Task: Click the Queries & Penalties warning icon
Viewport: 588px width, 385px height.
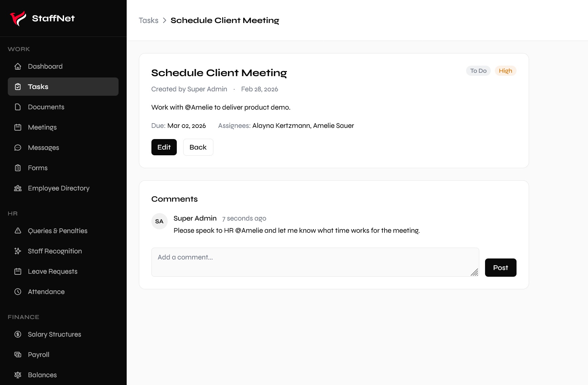Action: click(x=18, y=231)
